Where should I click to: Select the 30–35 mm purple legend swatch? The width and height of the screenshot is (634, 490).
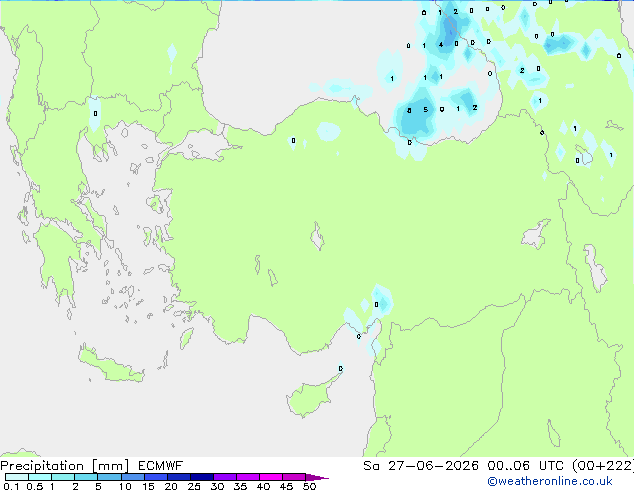point(225,477)
